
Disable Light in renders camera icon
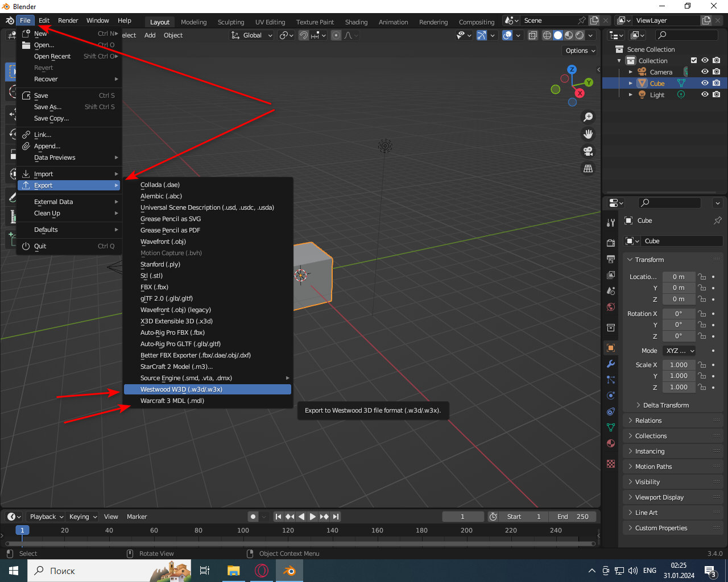pos(717,94)
